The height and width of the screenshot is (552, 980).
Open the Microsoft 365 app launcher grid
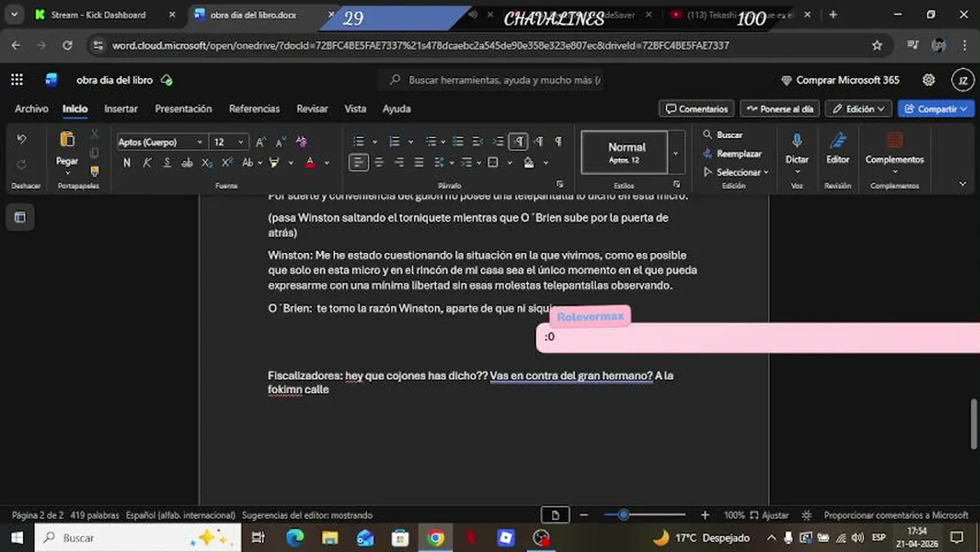[x=17, y=80]
